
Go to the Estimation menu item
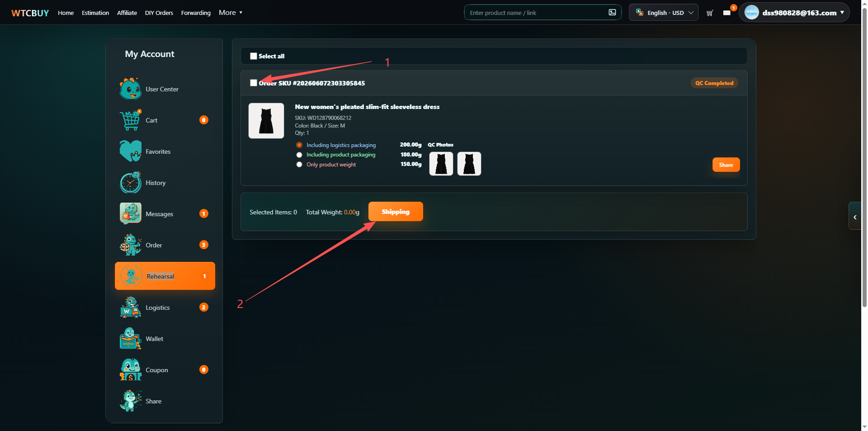coord(95,13)
